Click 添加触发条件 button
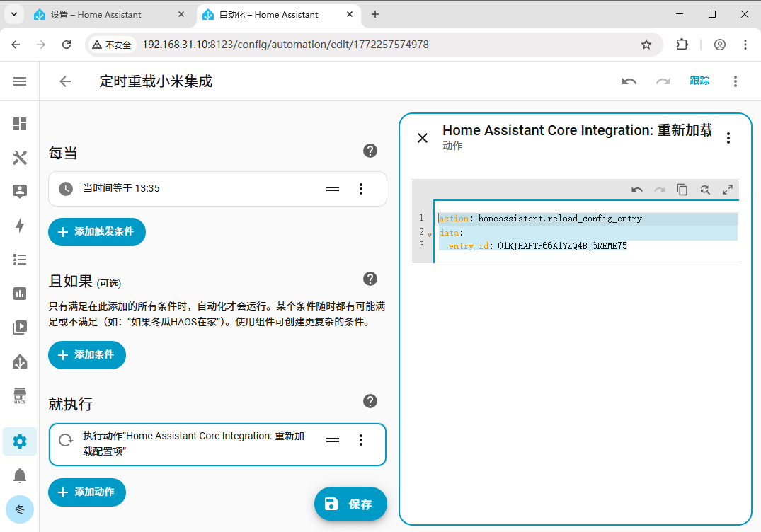The width and height of the screenshot is (761, 532). coord(97,232)
